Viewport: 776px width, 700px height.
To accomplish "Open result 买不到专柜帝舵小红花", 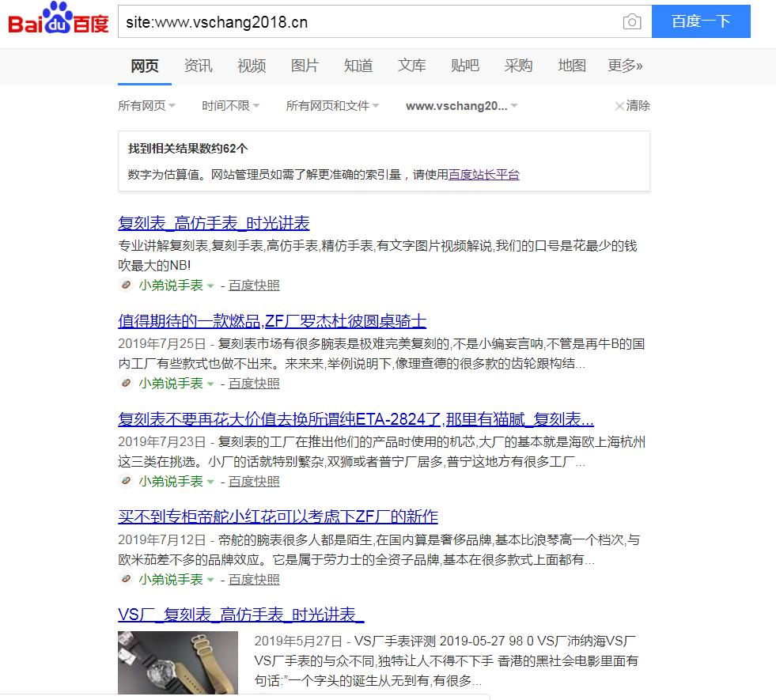I will point(278,516).
